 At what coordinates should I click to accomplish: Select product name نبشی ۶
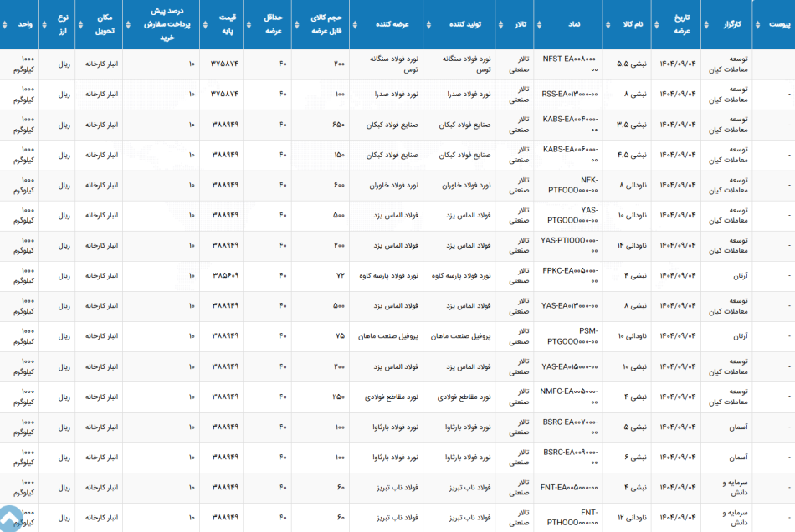pyautogui.click(x=636, y=457)
